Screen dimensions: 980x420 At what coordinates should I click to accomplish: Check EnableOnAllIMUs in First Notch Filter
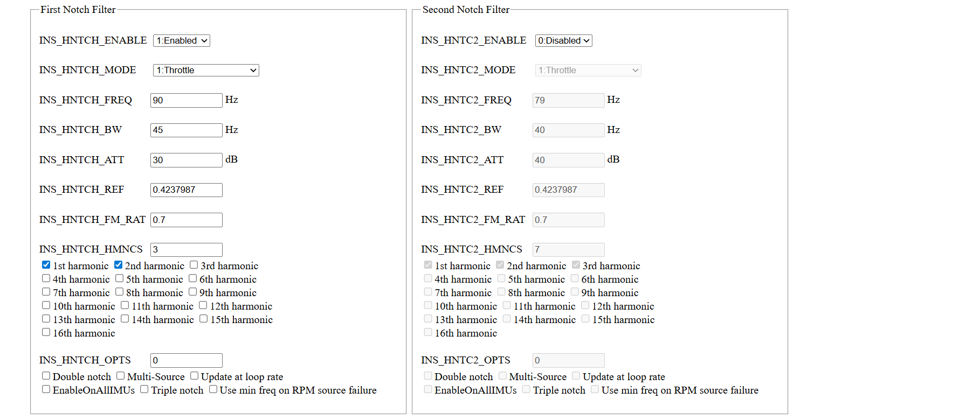[46, 389]
